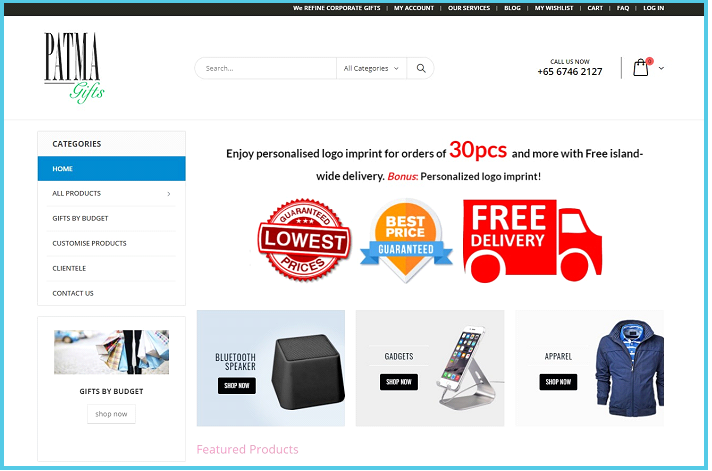The image size is (712, 471).
Task: Click the Gifts By Budget shop now button
Action: [111, 414]
